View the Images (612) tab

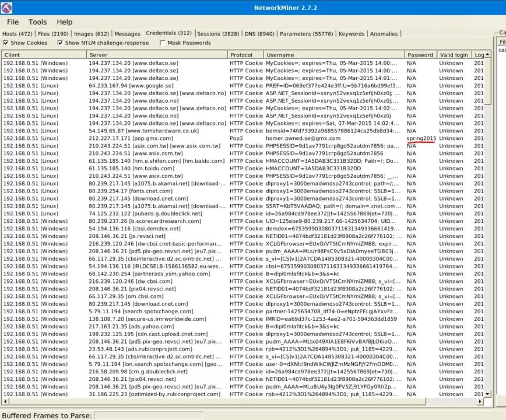[93, 34]
